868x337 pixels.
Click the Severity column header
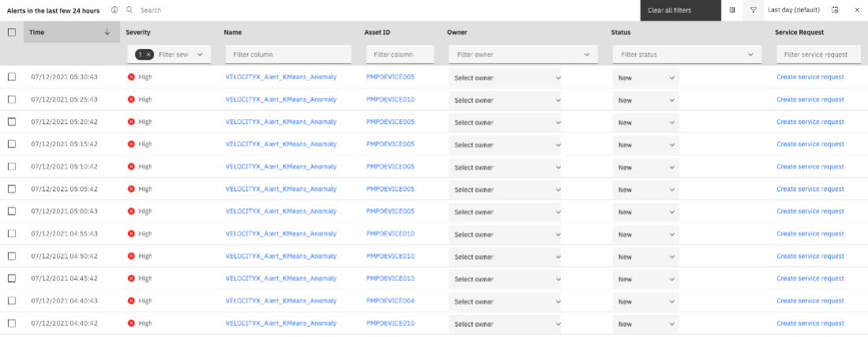tap(138, 32)
